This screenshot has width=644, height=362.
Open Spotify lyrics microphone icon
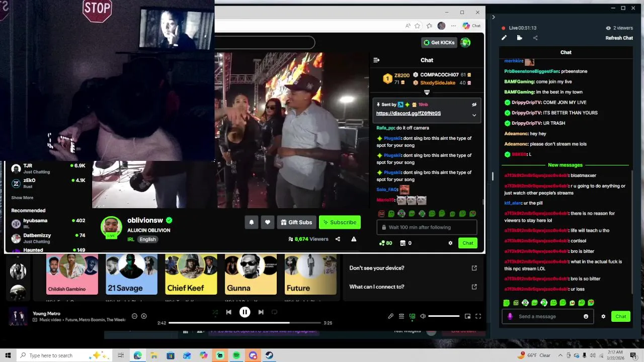coord(390,316)
